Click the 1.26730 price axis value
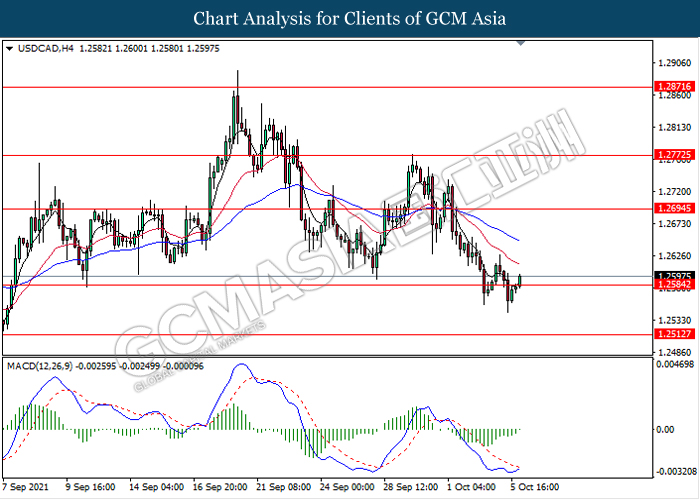 pos(675,223)
